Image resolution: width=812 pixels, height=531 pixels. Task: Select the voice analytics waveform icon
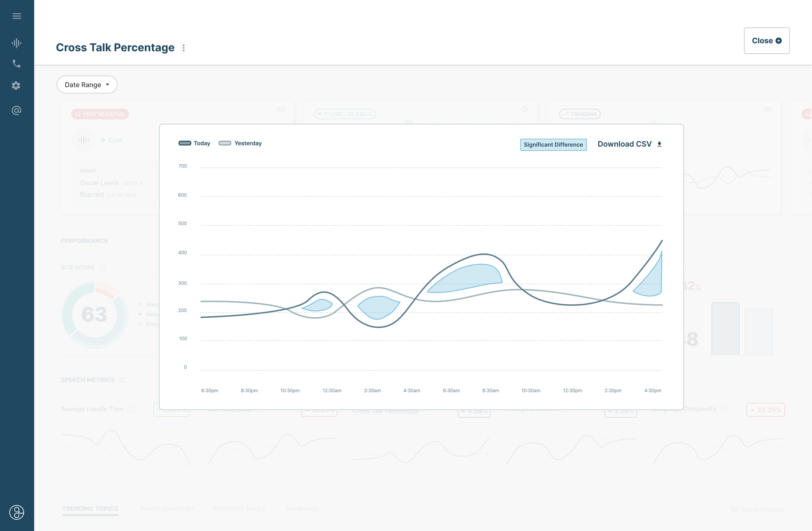click(x=16, y=43)
